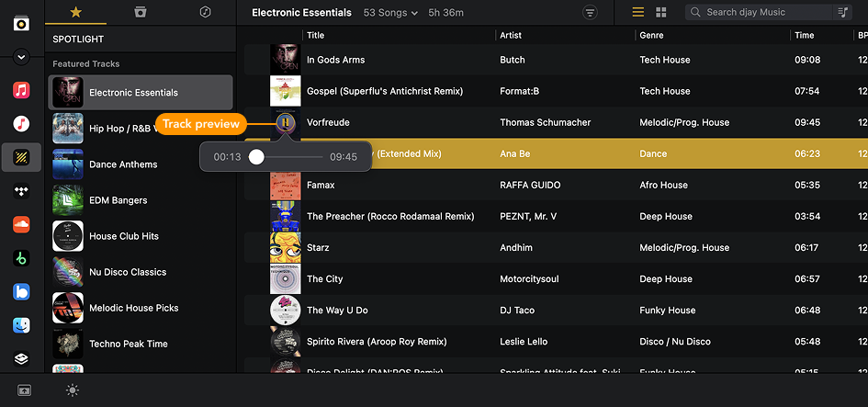Click the Gospel track album artwork
The width and height of the screenshot is (868, 407).
pos(285,91)
